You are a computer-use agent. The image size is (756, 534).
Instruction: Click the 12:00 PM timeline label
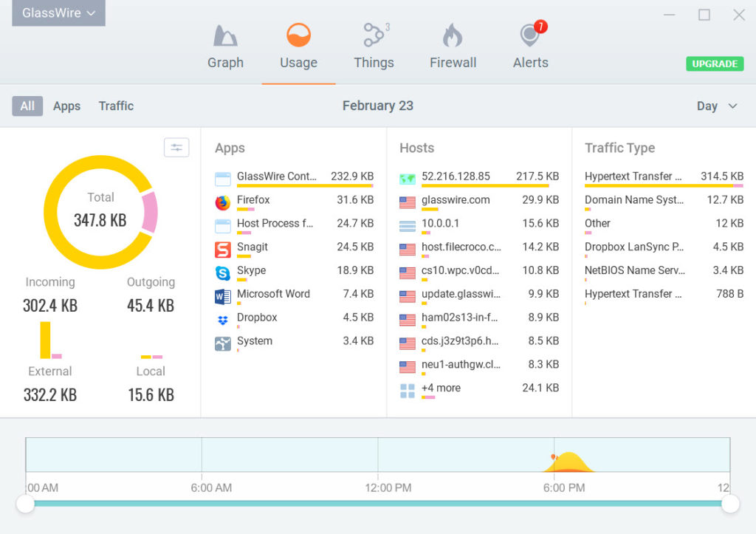point(388,487)
